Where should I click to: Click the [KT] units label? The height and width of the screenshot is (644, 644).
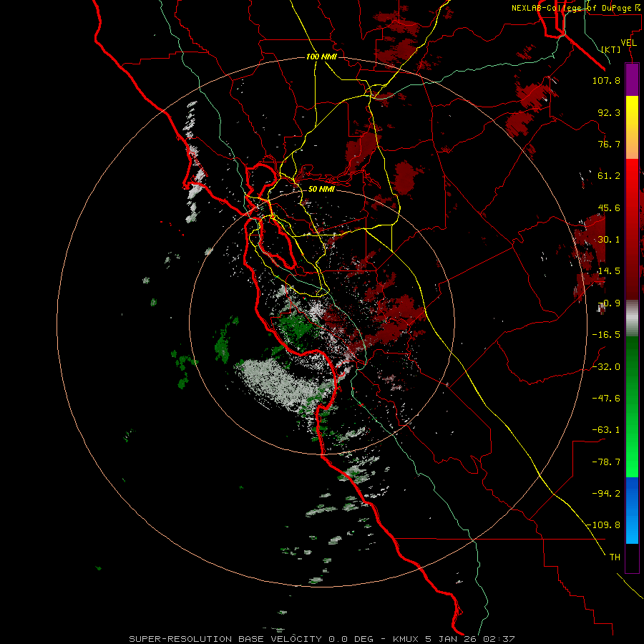(x=611, y=49)
